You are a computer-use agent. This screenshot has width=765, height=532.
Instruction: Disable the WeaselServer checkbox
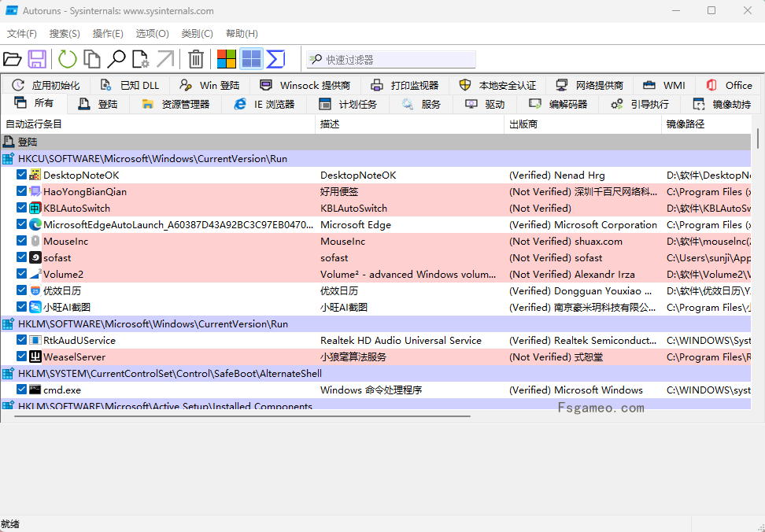[x=21, y=357]
